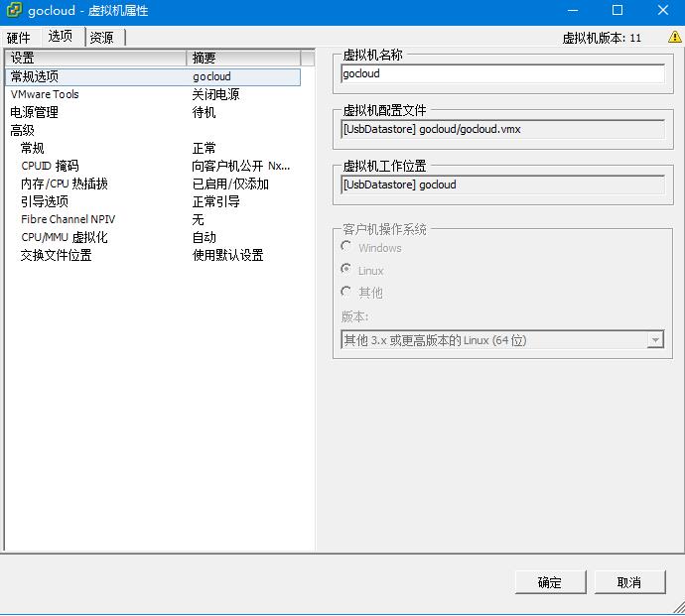Click the 虚拟机名称 input field
The height and width of the screenshot is (616, 685).
point(502,73)
